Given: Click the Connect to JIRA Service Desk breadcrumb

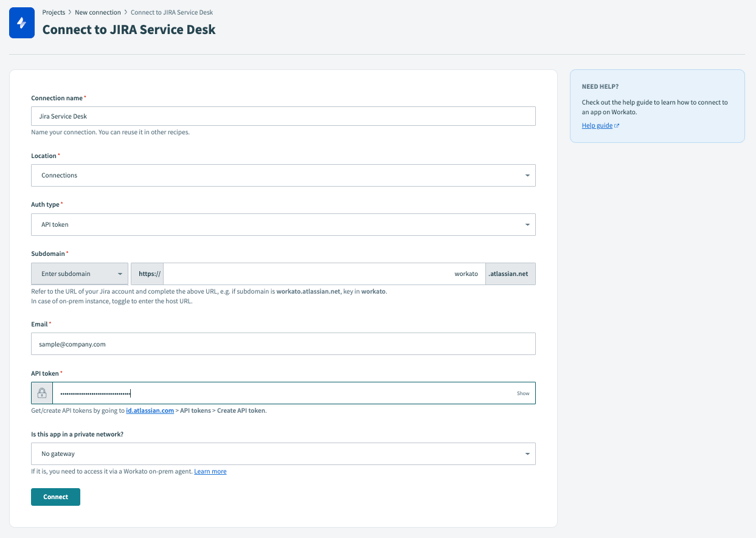Looking at the screenshot, I should (172, 12).
